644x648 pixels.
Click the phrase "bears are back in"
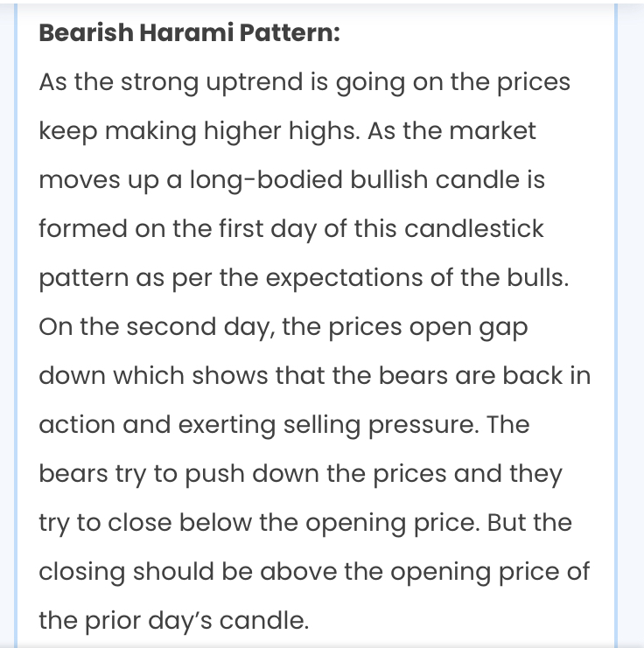tap(484, 376)
